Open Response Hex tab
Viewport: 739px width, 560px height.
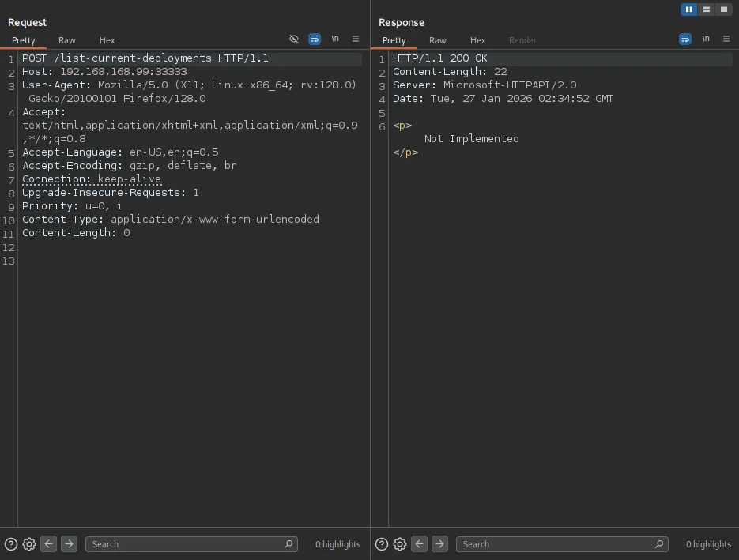pyautogui.click(x=478, y=40)
